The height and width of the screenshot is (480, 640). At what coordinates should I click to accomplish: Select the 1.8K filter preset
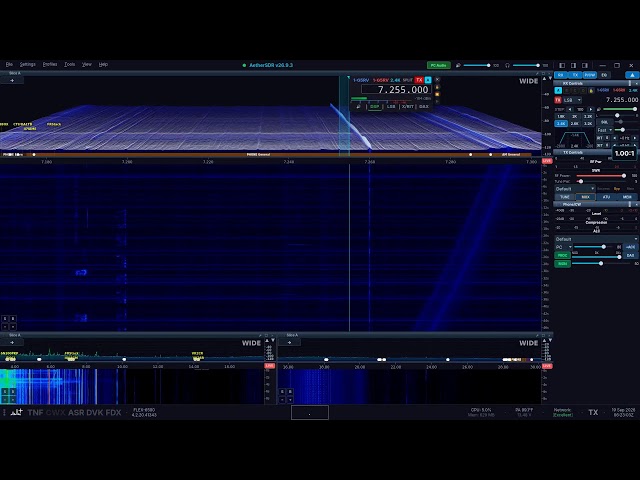point(561,117)
